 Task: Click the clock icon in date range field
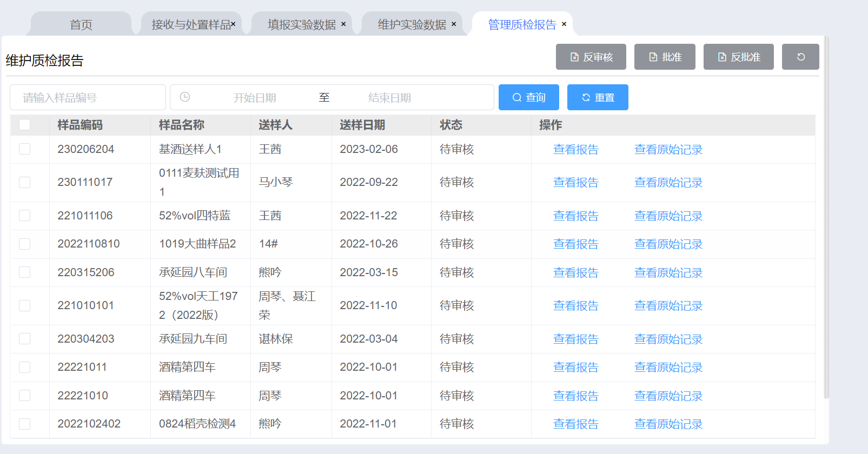pyautogui.click(x=185, y=97)
